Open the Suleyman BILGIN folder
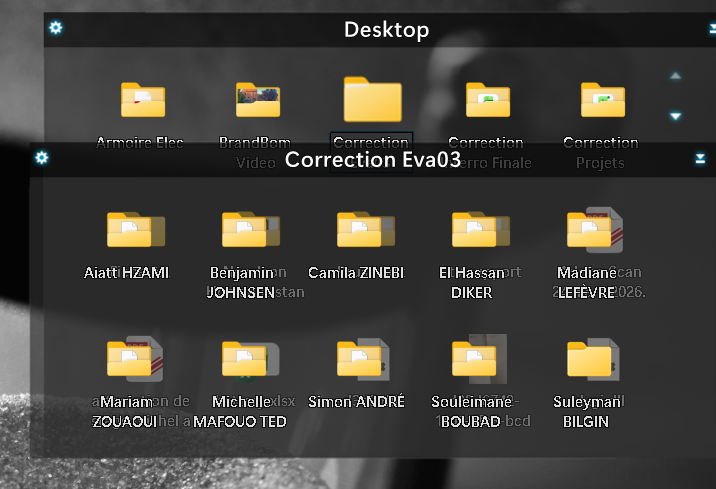716x489 pixels. [590, 358]
